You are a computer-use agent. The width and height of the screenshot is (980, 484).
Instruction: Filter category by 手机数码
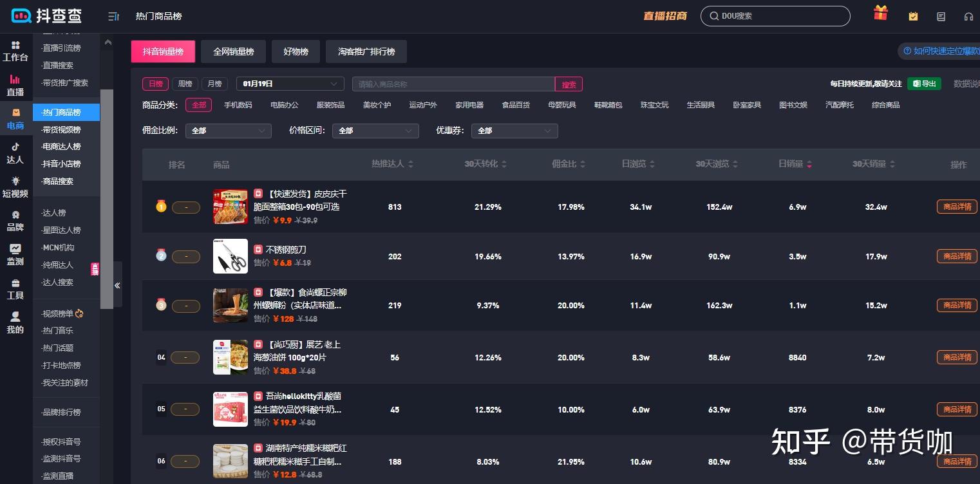coord(238,105)
